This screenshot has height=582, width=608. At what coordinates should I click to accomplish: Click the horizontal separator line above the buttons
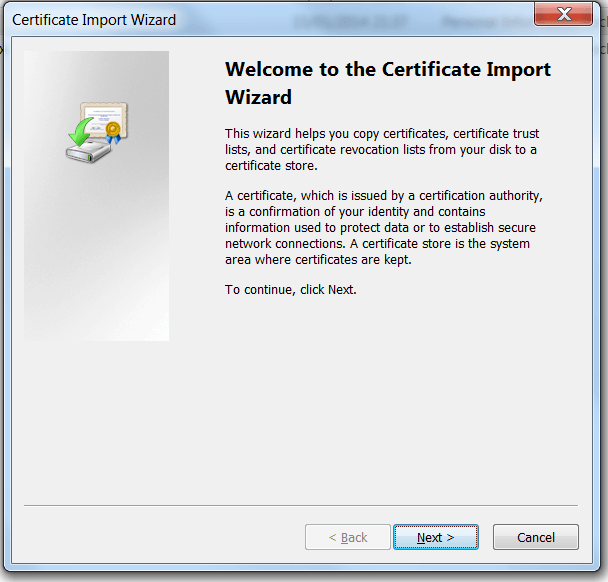[x=300, y=505]
